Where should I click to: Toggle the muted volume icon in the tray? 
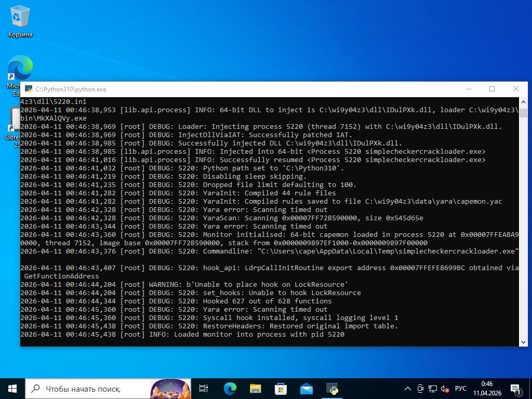tap(445, 389)
